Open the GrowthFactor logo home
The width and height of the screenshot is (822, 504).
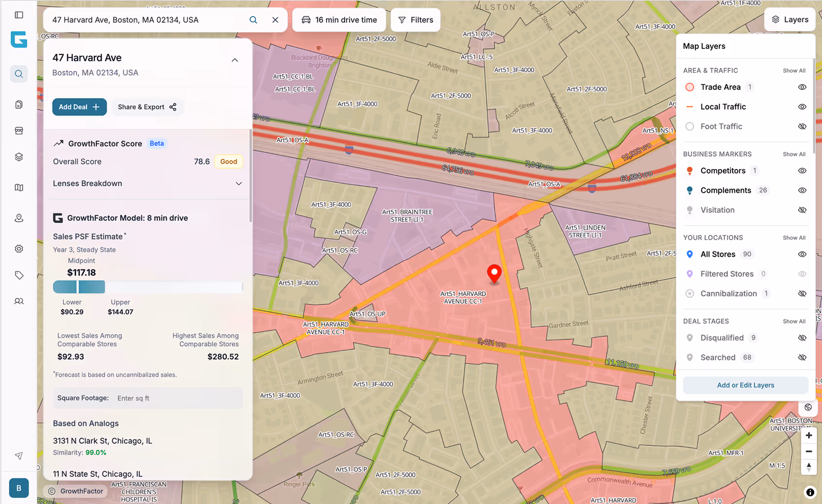(19, 40)
